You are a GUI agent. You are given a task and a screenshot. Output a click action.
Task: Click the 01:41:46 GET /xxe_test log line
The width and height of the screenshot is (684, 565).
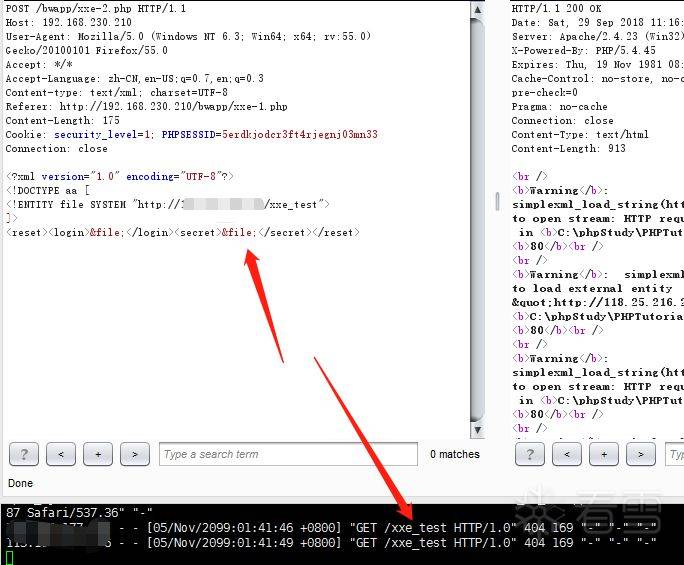tap(332, 528)
